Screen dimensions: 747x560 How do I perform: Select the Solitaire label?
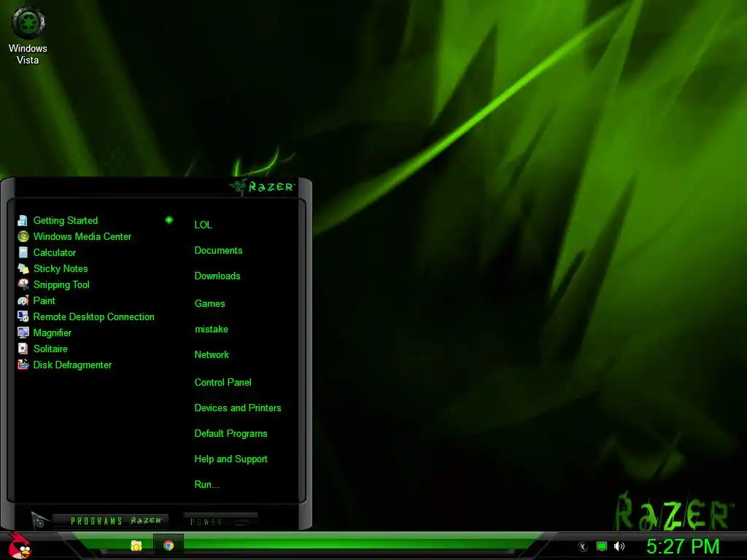[50, 349]
